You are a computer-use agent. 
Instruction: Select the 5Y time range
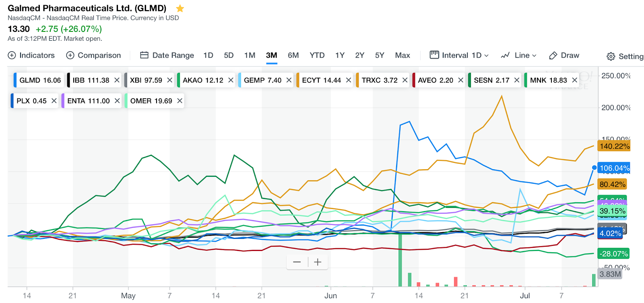pos(380,55)
